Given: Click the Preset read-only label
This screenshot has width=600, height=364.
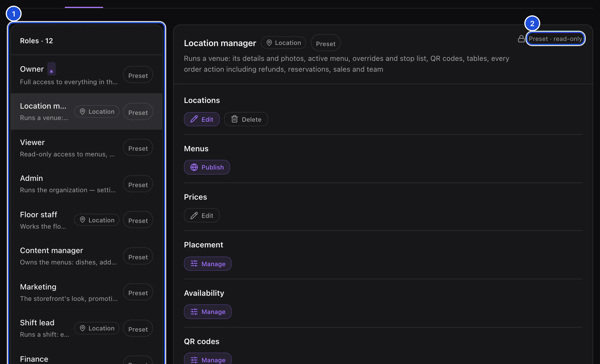Looking at the screenshot, I should (555, 39).
